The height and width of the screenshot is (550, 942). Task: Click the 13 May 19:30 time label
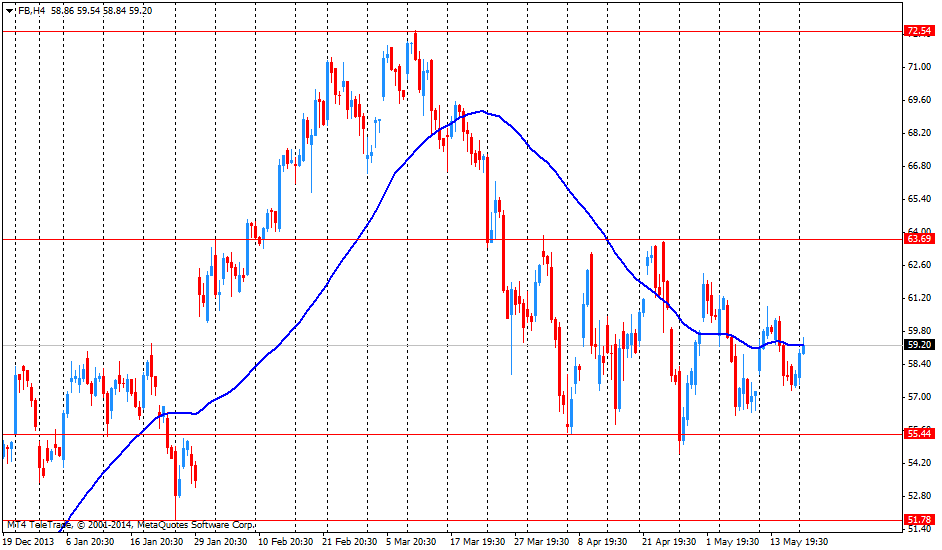click(798, 541)
